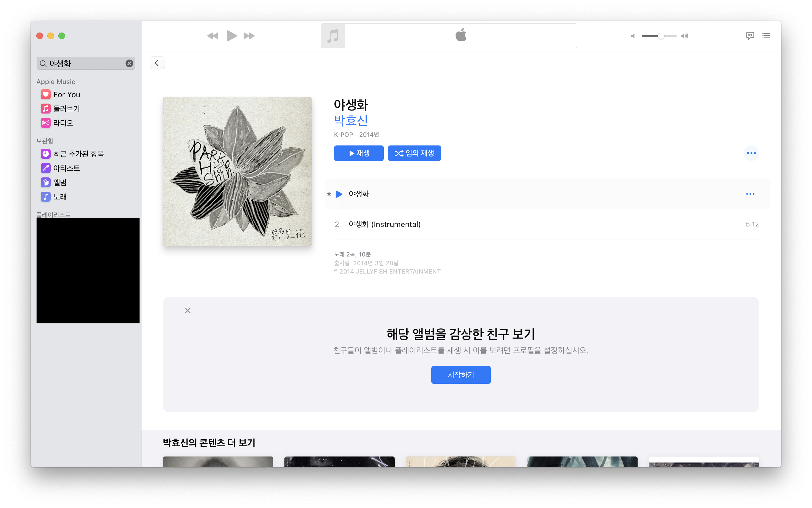Select 둘러보기 in the sidebar
Viewport: 812px width, 508px height.
click(66, 109)
